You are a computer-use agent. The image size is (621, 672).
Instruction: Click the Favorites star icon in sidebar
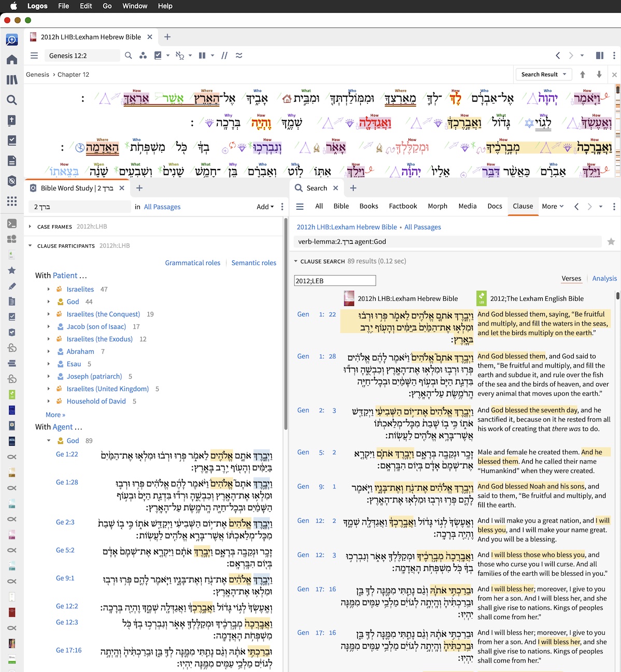11,270
